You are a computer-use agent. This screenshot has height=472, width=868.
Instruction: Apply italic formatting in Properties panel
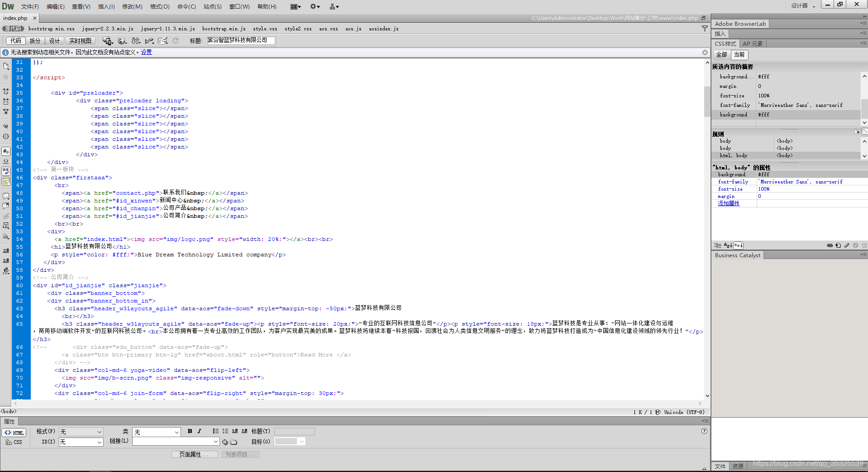click(199, 431)
